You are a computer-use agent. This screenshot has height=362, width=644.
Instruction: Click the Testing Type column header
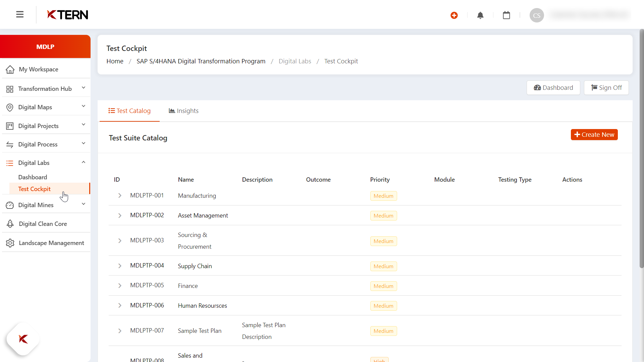pyautogui.click(x=515, y=179)
